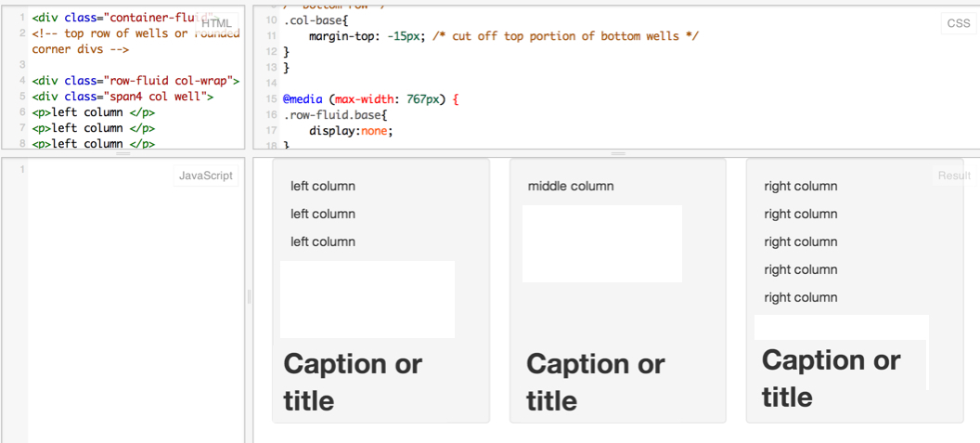Click the horizontal splitter handle under the HTML panel

pos(123,153)
